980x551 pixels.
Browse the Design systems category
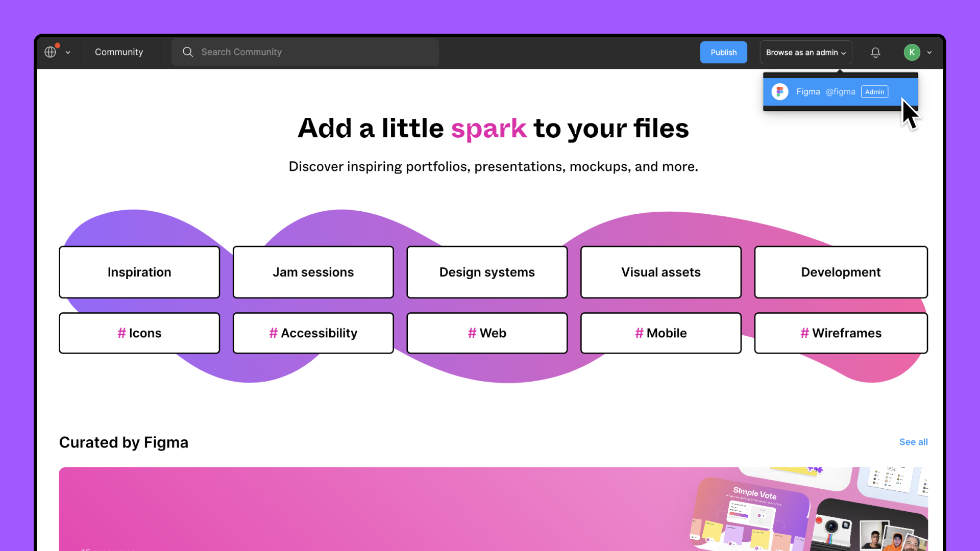(486, 272)
